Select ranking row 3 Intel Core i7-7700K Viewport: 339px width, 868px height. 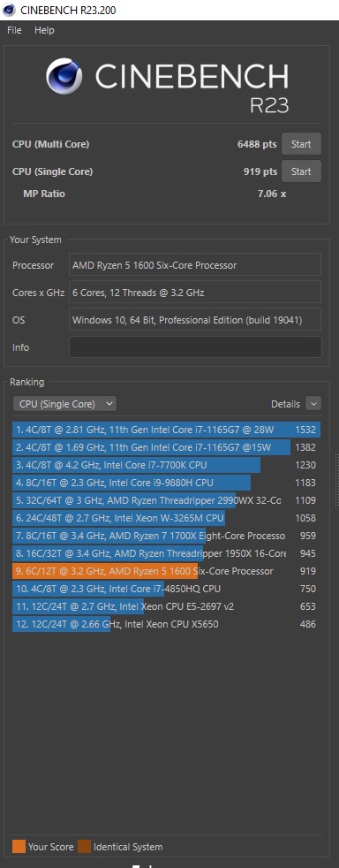click(x=167, y=465)
